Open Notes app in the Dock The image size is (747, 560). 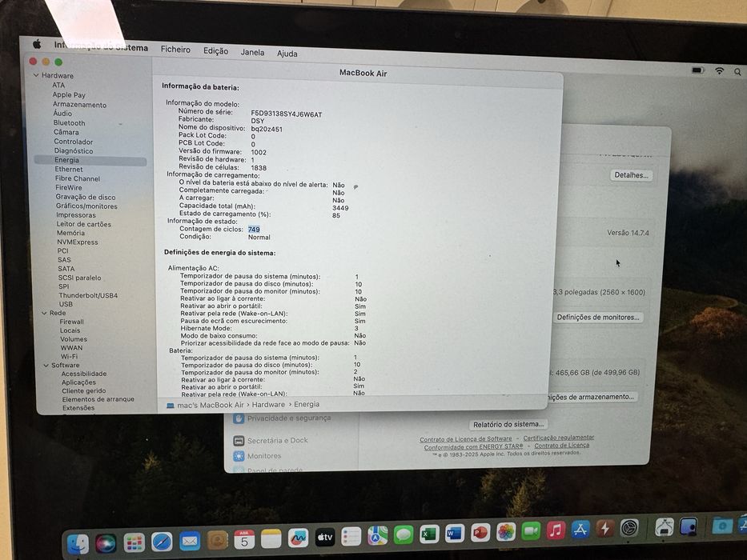point(271,539)
